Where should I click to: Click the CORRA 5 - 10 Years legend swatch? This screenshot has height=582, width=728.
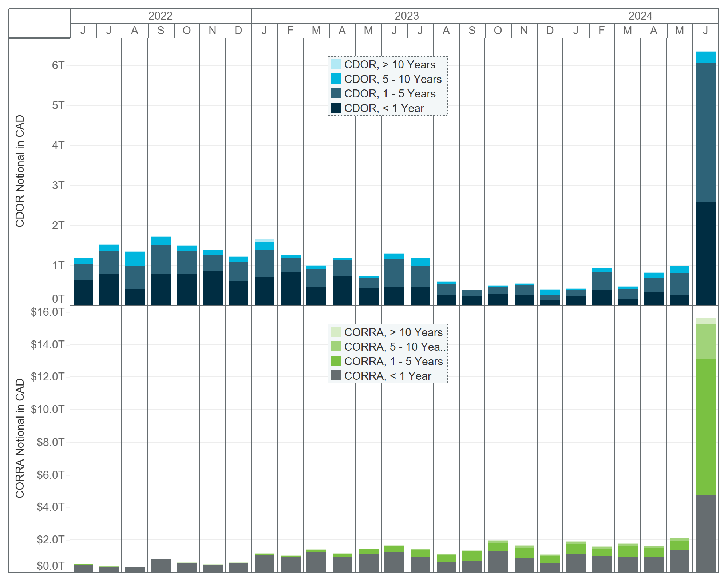tap(336, 346)
